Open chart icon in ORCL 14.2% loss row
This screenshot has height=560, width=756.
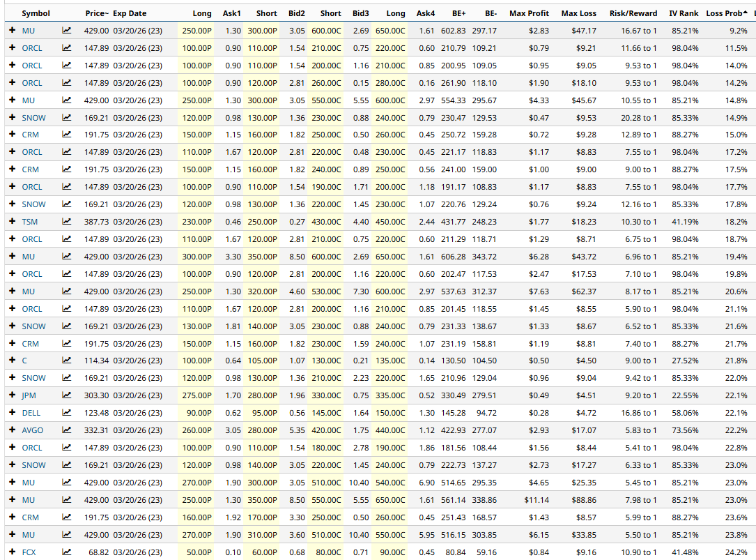point(66,82)
